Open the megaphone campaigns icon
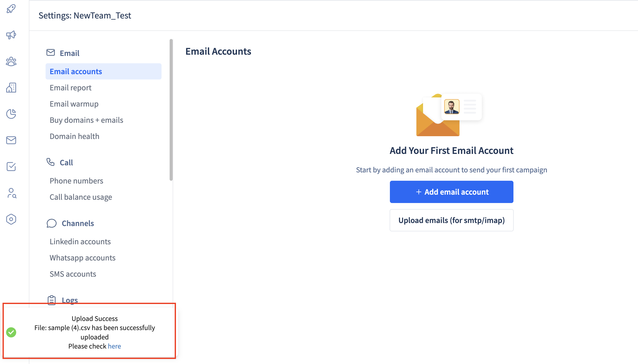638x364 pixels. [11, 35]
